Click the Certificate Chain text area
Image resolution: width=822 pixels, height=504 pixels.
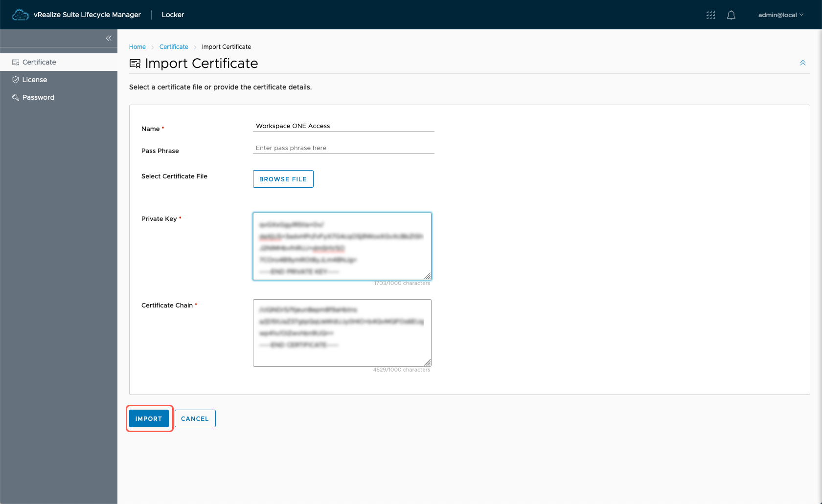tap(342, 332)
